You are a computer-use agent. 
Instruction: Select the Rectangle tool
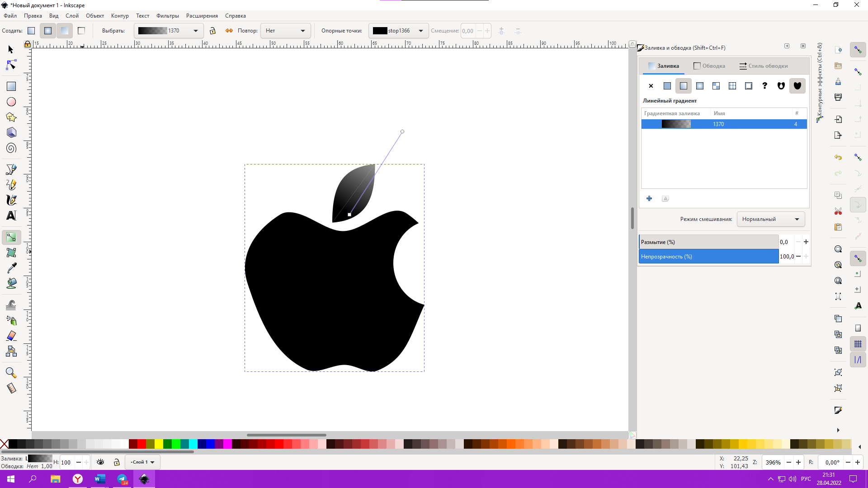[11, 86]
